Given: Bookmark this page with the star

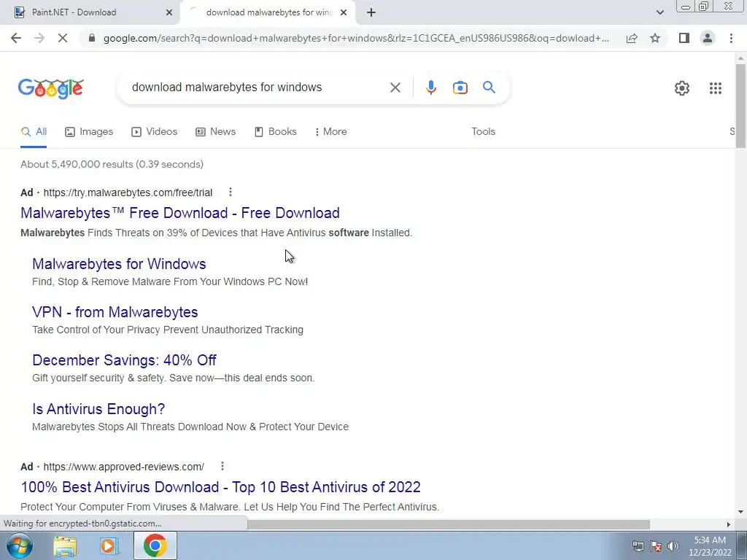Looking at the screenshot, I should tap(655, 38).
